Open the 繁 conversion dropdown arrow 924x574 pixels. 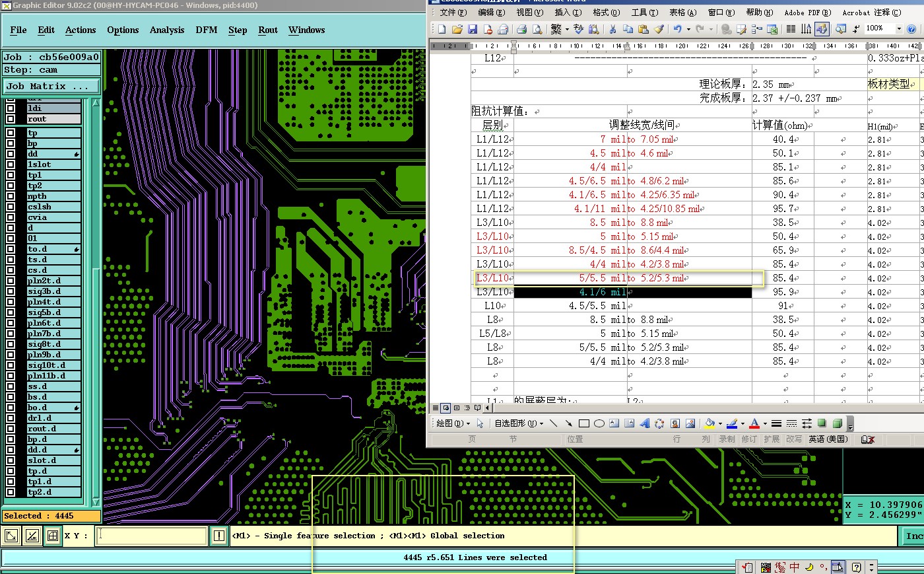(567, 29)
